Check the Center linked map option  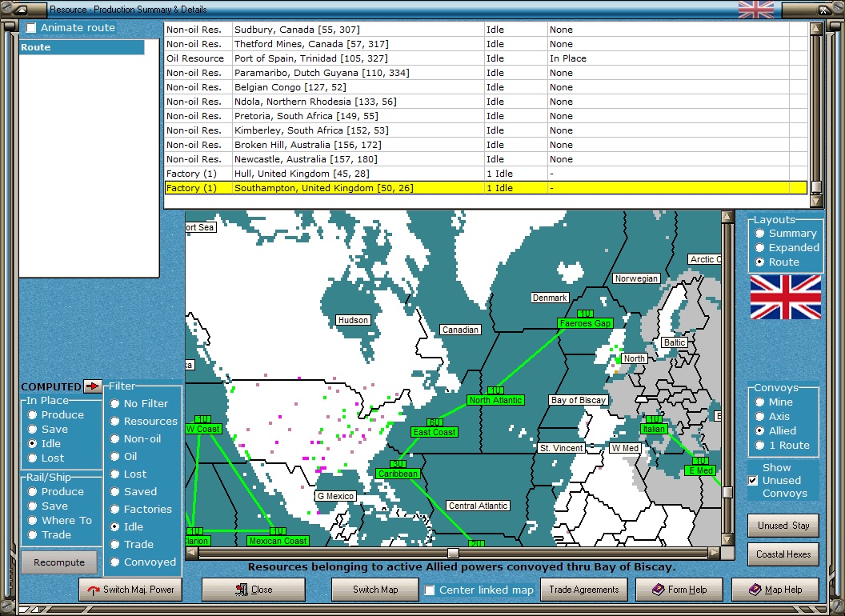(430, 590)
